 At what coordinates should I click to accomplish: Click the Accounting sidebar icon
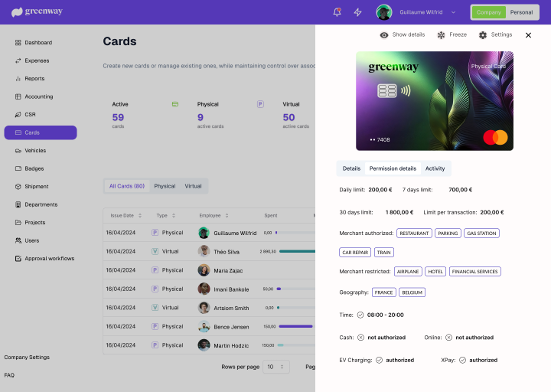pyautogui.click(x=18, y=97)
